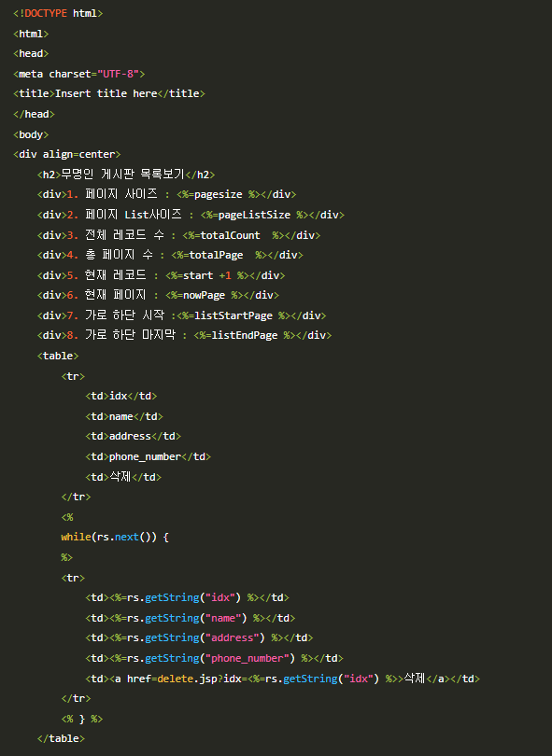
Task: Click the closing </table> tag
Action: pyautogui.click(x=61, y=738)
